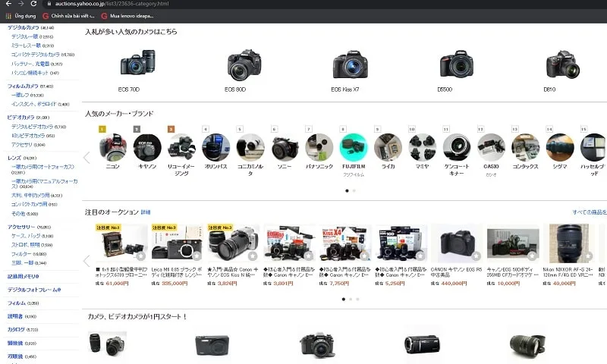
Task: Select first page dot of brand carousel
Action: pos(347,190)
